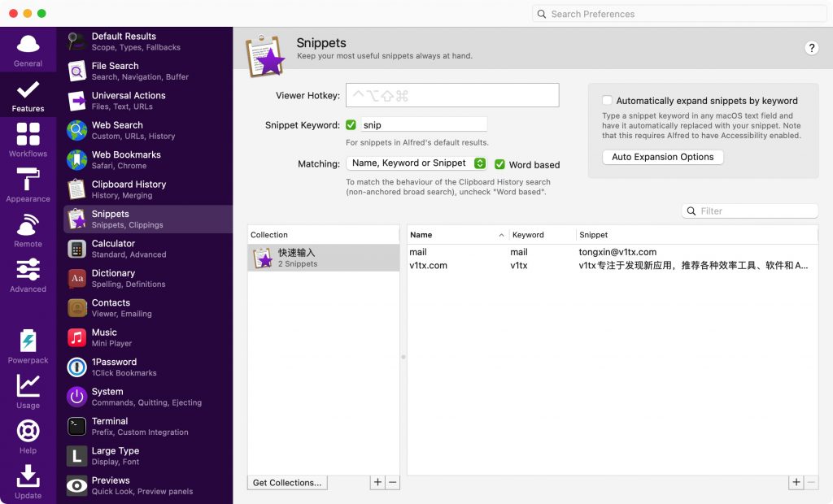
Task: Select Default Results feature
Action: pos(148,41)
